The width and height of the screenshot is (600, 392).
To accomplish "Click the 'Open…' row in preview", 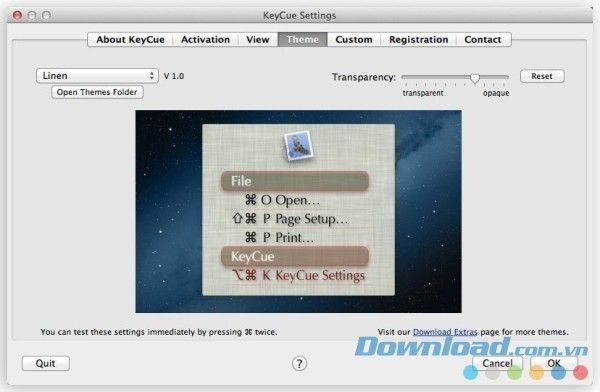I will (282, 200).
